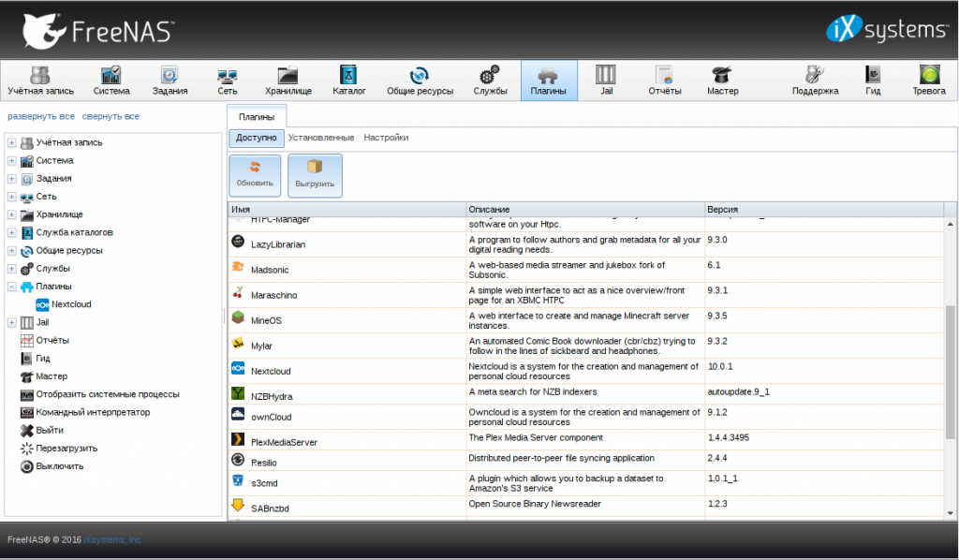Select the MineOS block icon
The width and height of the screenshot is (959, 560).
(x=238, y=317)
